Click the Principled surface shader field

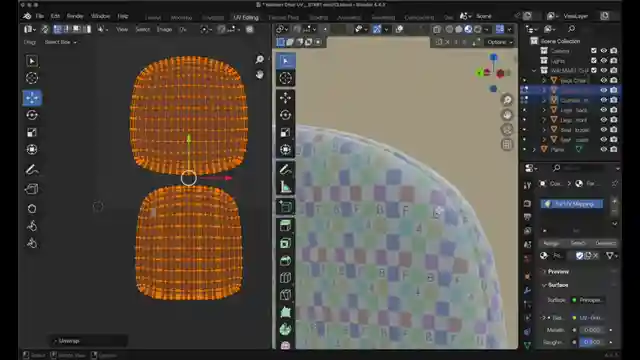pos(588,300)
